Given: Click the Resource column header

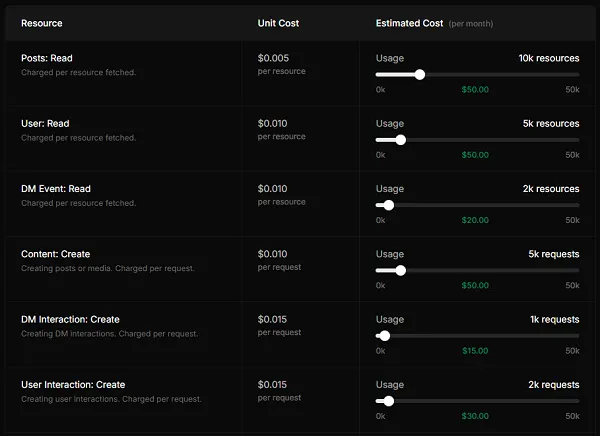Looking at the screenshot, I should tap(42, 23).
